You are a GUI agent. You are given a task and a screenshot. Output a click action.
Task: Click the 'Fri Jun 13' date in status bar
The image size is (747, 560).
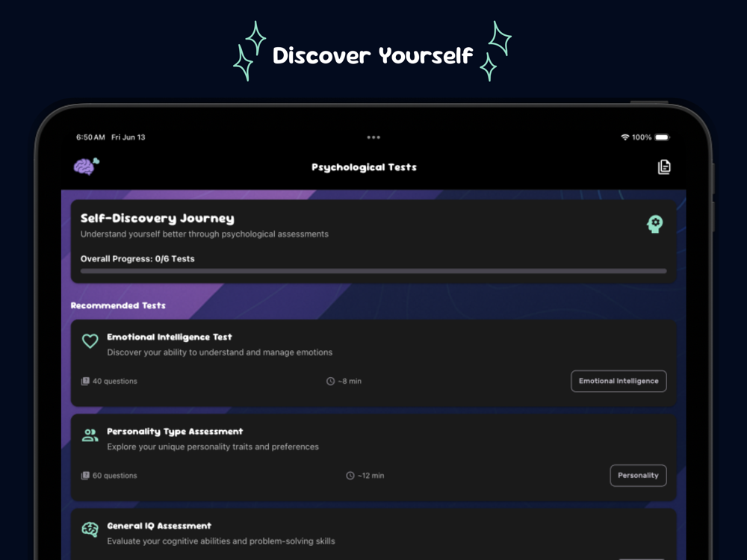(128, 137)
